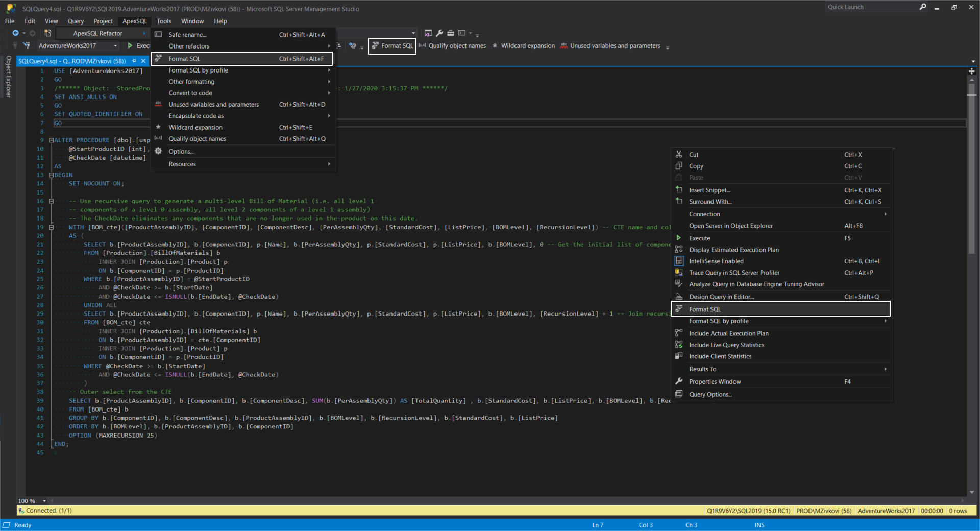Screen dimensions: 980x531
Task: Click the Navigate Backward arrow icon
Action: 15,33
